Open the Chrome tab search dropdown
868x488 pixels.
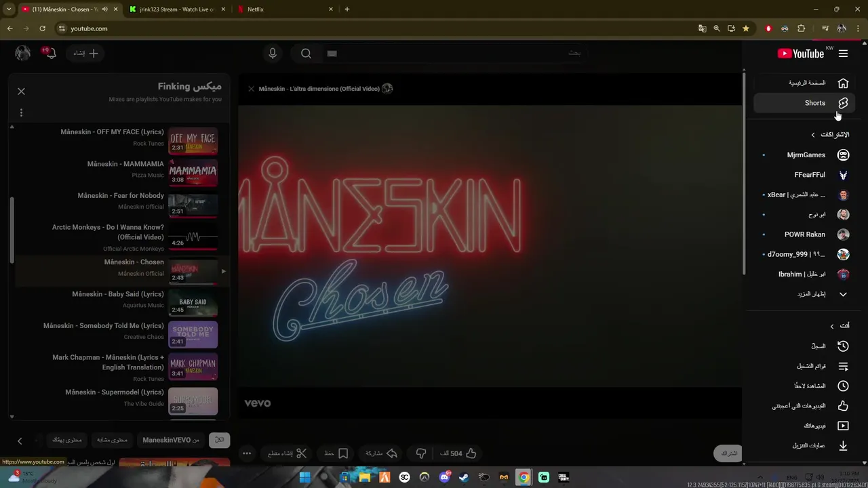point(9,9)
